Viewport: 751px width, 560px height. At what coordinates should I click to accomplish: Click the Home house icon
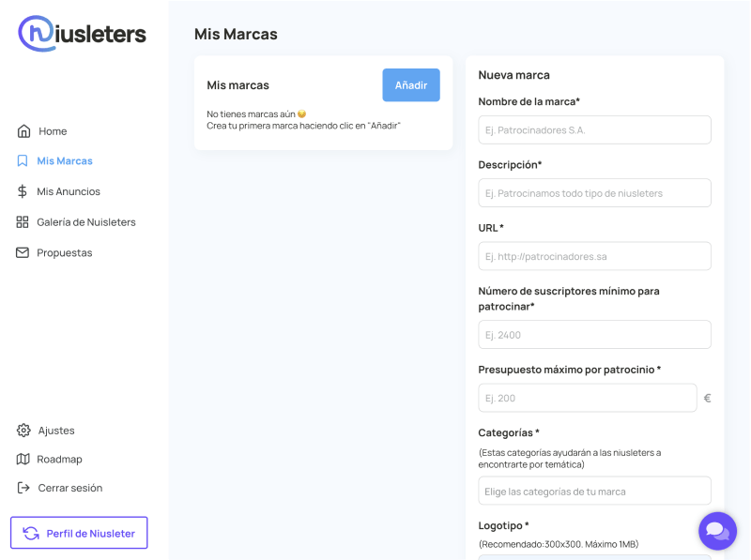(x=23, y=131)
